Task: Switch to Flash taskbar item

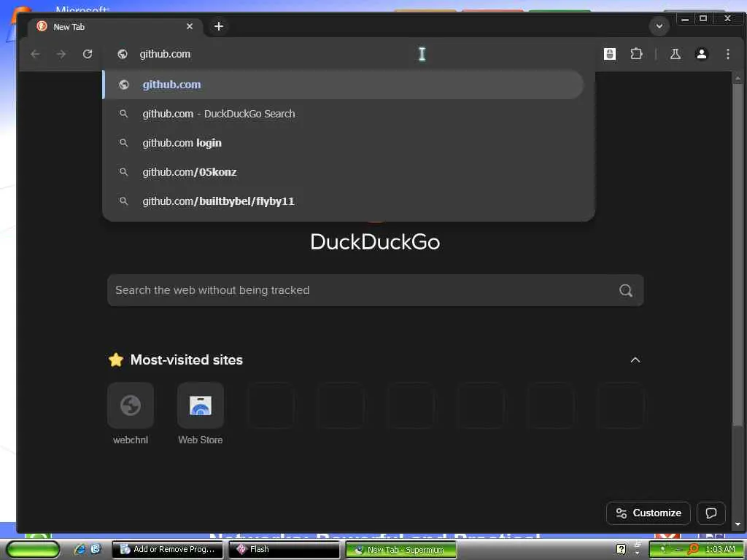Action: pos(284,550)
